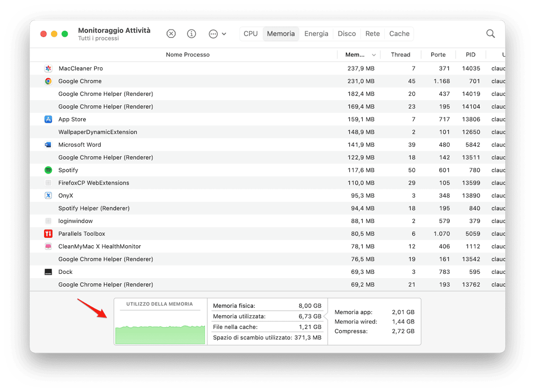535x392 pixels.
Task: Toggle sort direction arrow on memory column
Action: [x=374, y=55]
